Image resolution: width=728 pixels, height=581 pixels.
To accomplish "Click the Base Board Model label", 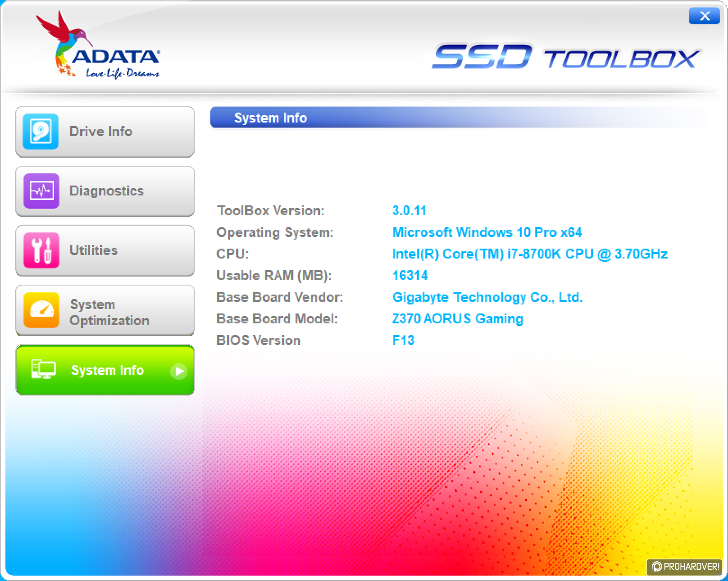I will (x=277, y=319).
